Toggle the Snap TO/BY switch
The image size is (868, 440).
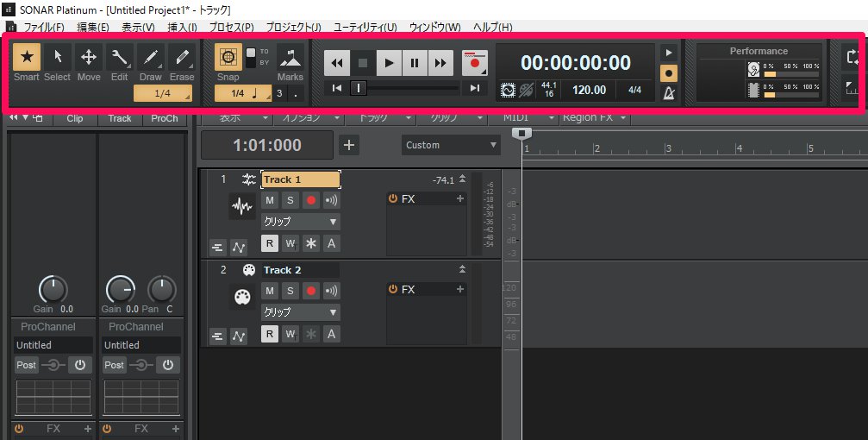click(x=251, y=58)
